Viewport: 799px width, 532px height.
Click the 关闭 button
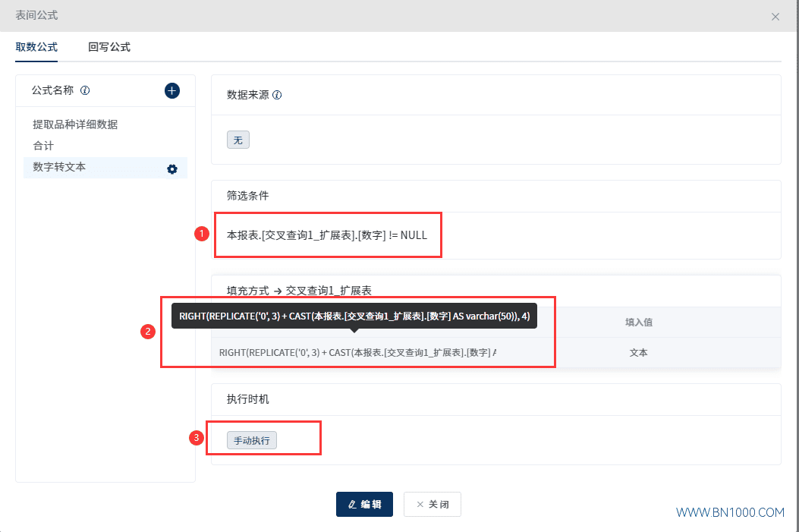click(x=433, y=504)
